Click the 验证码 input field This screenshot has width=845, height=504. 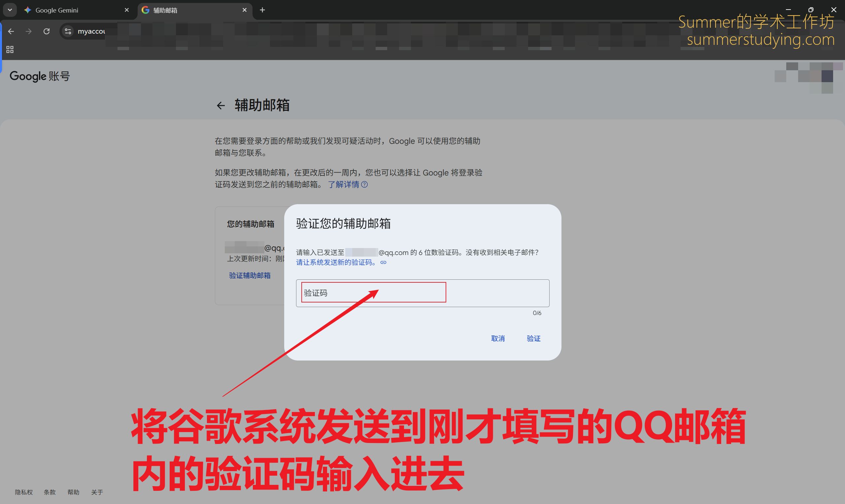coord(422,293)
